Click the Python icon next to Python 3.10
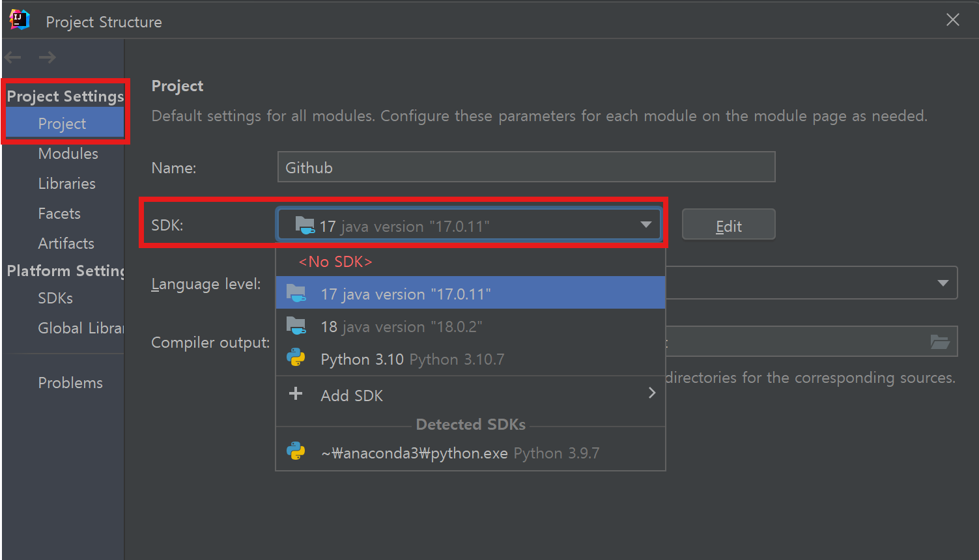The height and width of the screenshot is (560, 979). (296, 357)
